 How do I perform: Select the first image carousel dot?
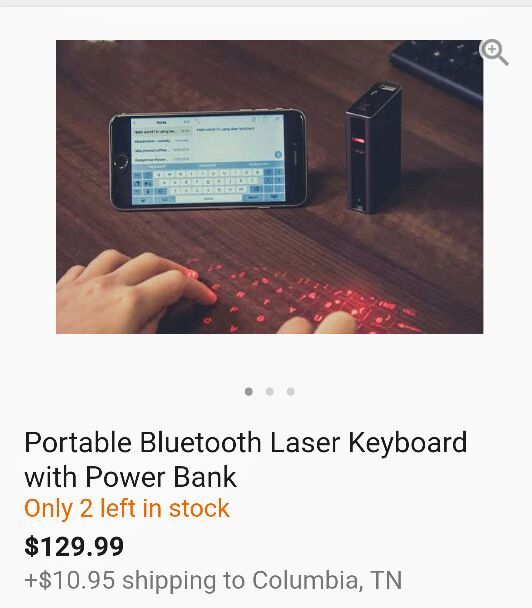click(x=249, y=392)
